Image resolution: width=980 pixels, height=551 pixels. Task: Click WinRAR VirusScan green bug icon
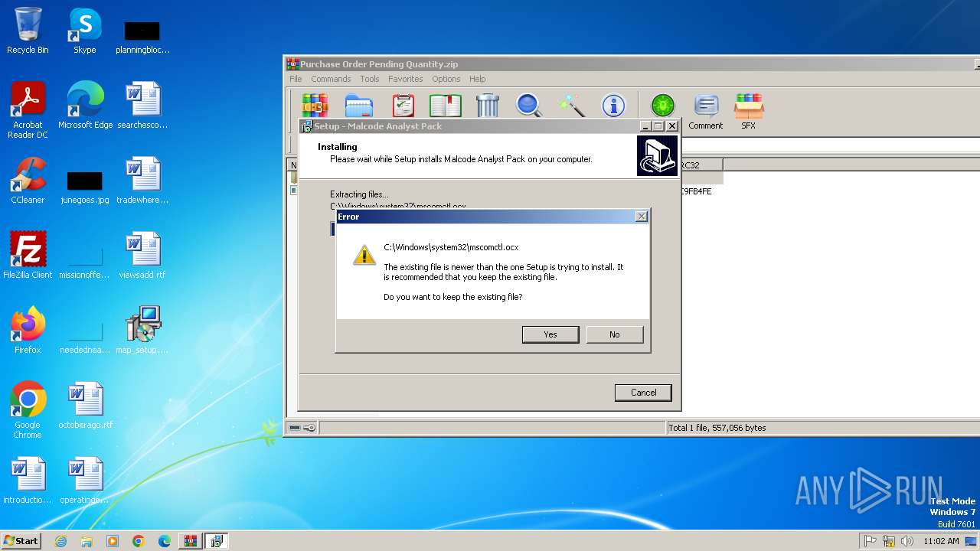(x=663, y=105)
